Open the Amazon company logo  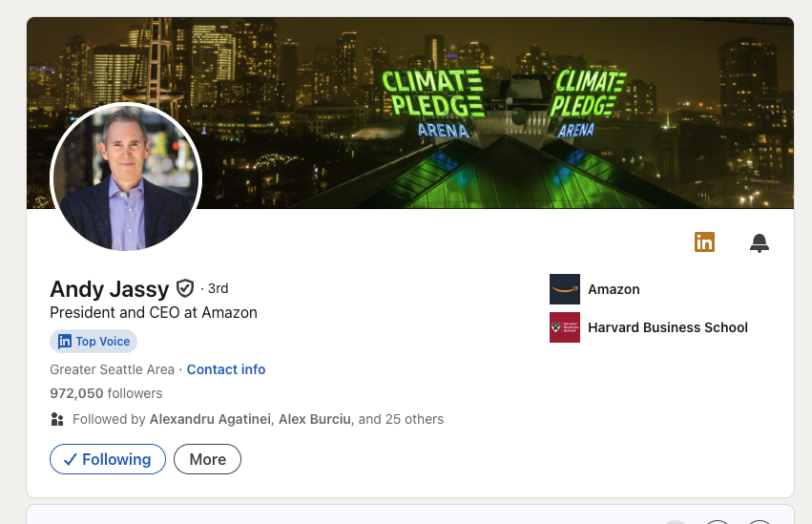coord(565,289)
